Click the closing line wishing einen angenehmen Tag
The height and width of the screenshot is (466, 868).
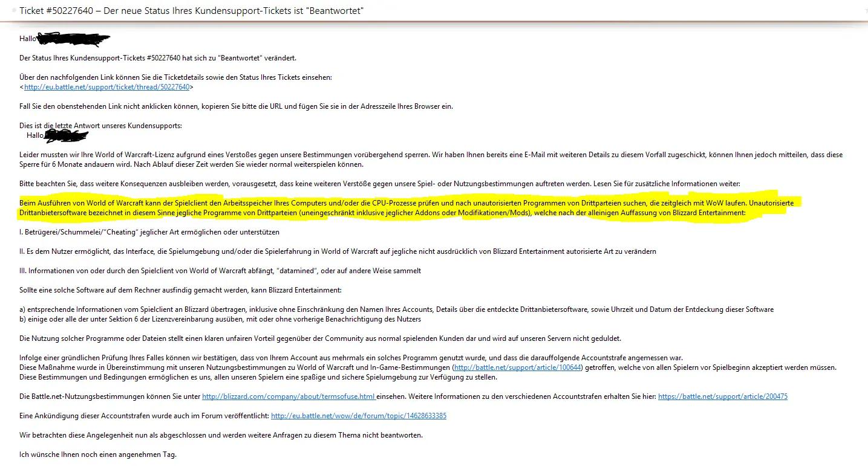coord(98,455)
